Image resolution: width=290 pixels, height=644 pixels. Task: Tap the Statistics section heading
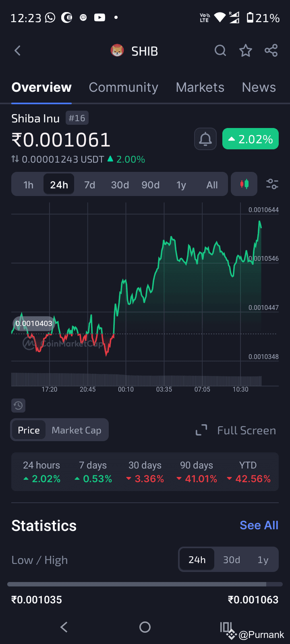44,526
